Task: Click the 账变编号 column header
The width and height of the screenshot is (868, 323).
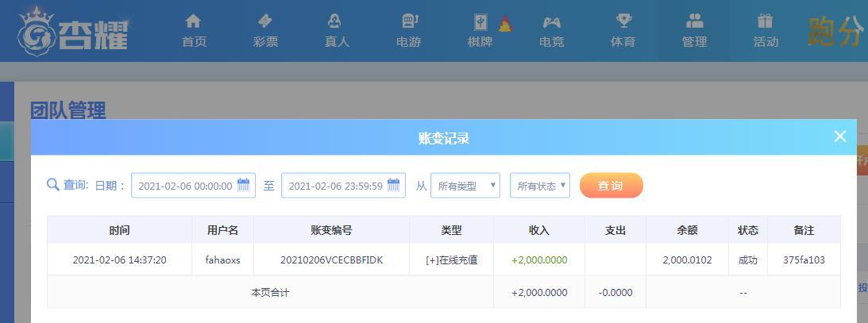Action: point(332,230)
